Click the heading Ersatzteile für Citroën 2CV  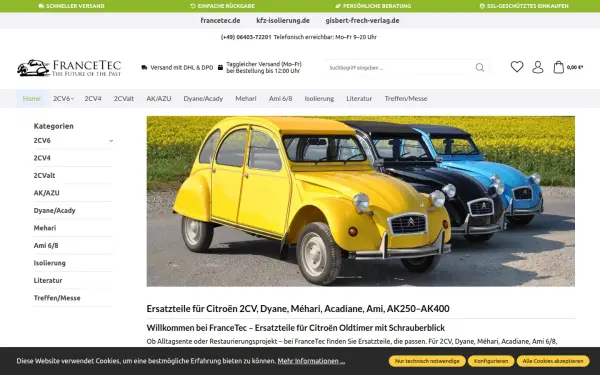click(298, 308)
